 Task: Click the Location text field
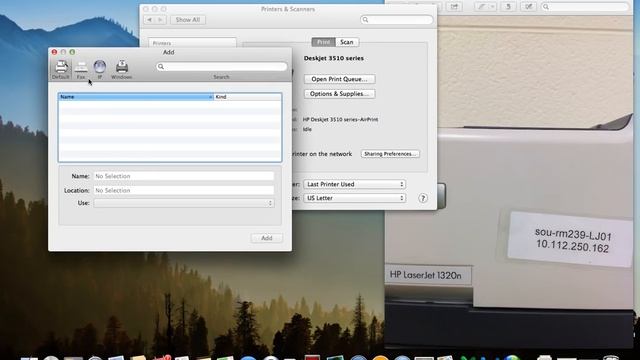184,190
